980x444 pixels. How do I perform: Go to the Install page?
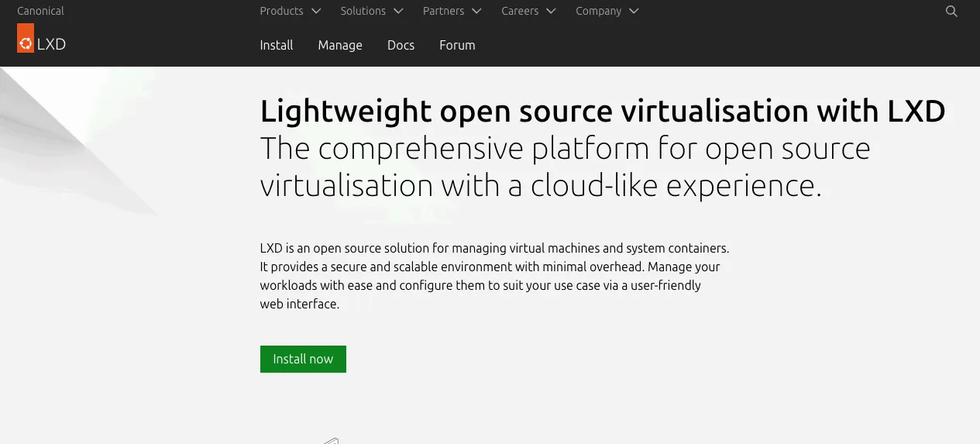coord(277,45)
